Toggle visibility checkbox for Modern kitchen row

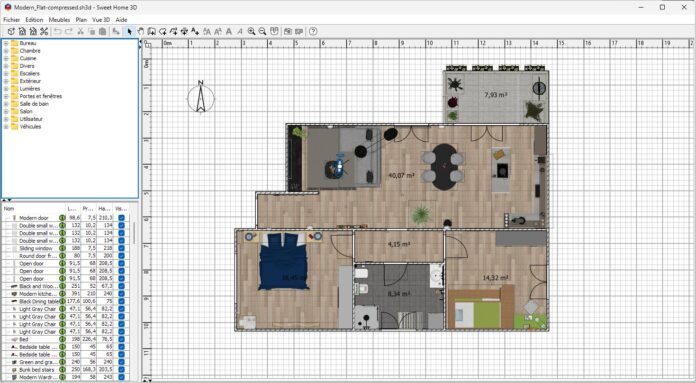click(121, 294)
